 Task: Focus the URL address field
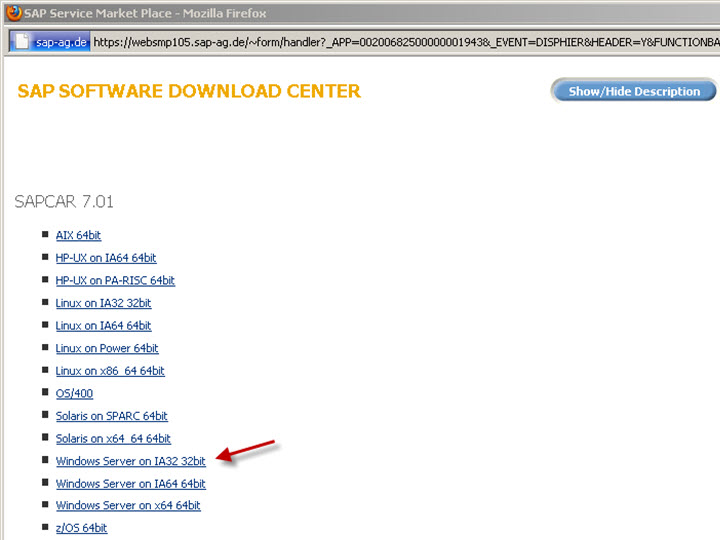[x=400, y=42]
